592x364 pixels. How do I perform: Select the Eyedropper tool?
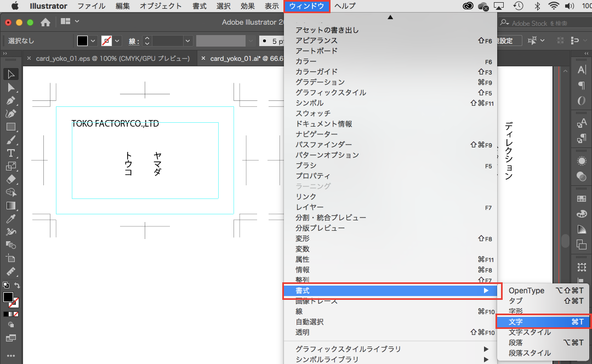pos(10,218)
